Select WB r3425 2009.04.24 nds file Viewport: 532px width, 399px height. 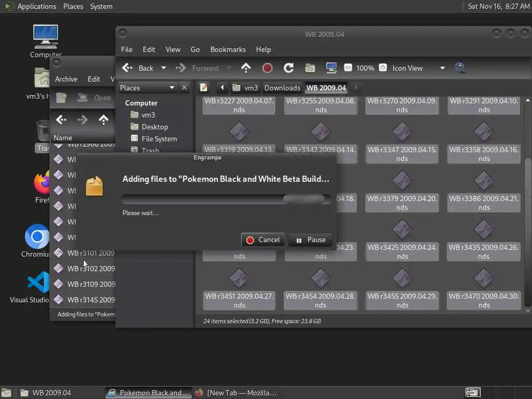tap(402, 241)
